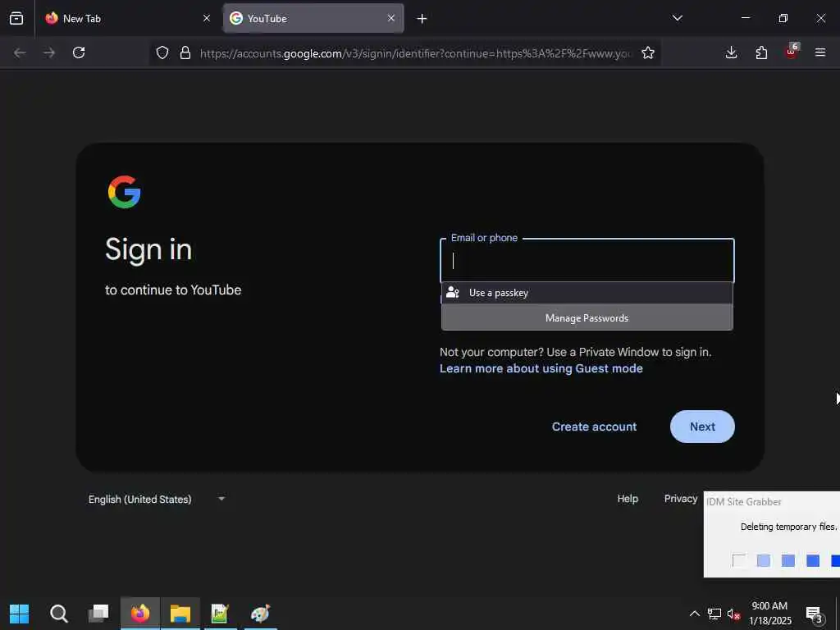The height and width of the screenshot is (630, 840).
Task: Open the Downloads panel
Action: [731, 52]
